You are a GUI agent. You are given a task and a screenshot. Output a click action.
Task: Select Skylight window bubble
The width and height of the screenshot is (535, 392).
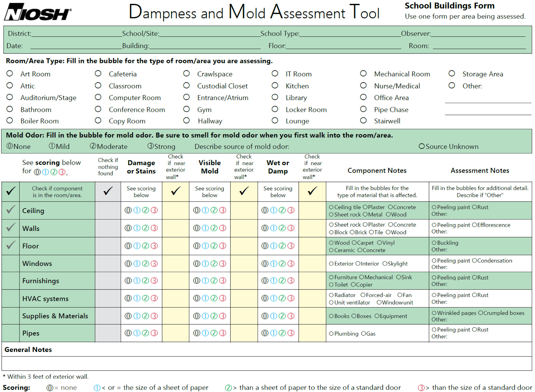(x=385, y=264)
